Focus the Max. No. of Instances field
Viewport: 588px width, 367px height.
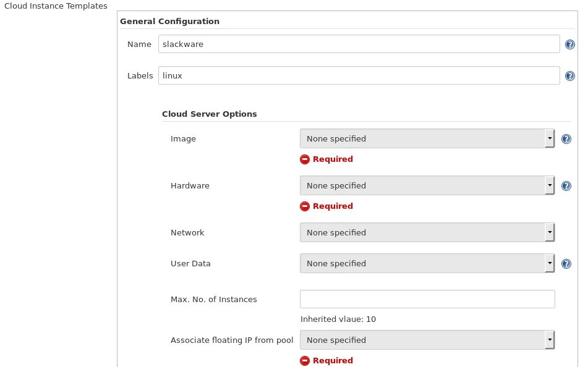pyautogui.click(x=427, y=299)
